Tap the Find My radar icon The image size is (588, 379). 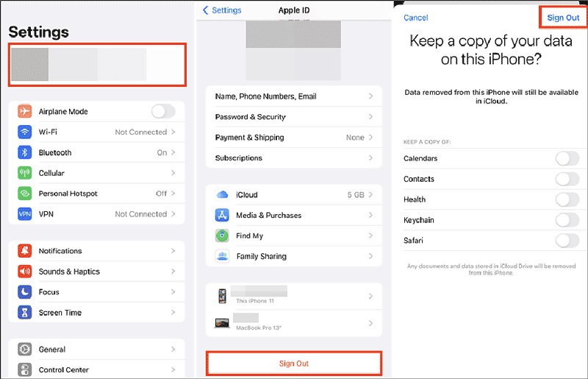222,235
